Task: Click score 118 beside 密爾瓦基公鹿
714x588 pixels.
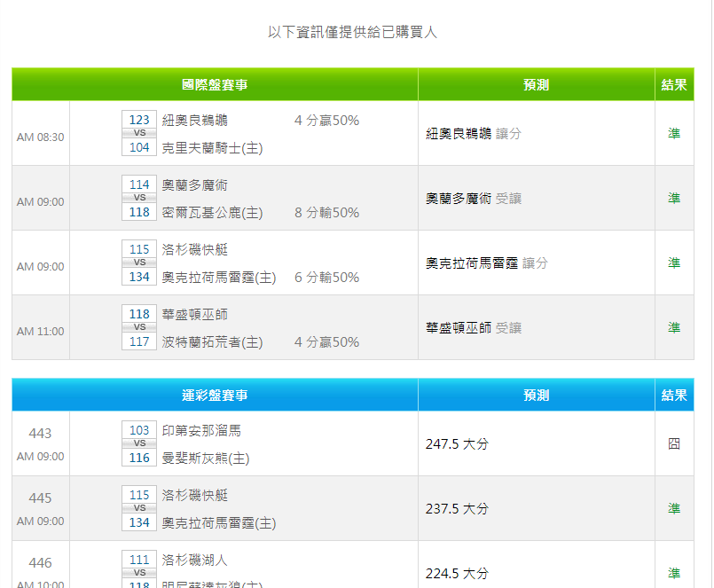Action: point(139,212)
